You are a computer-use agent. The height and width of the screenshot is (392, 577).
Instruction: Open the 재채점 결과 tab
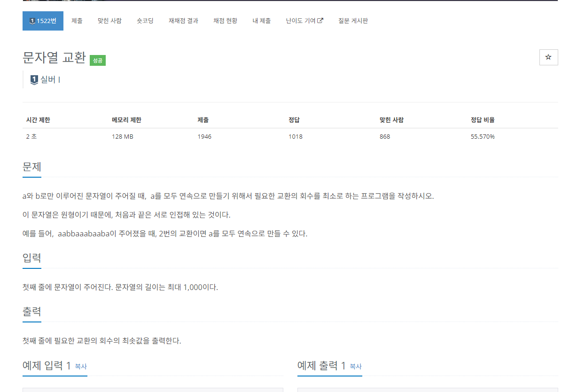(183, 21)
